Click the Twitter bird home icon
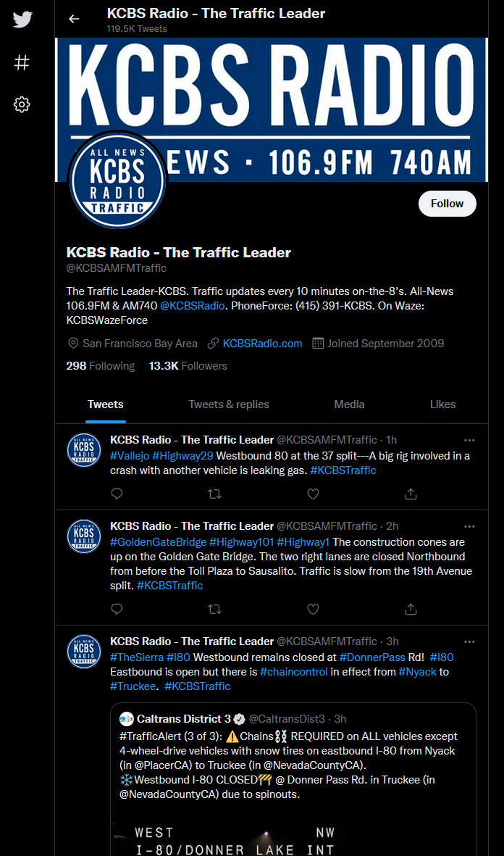This screenshot has width=504, height=856. tap(22, 20)
